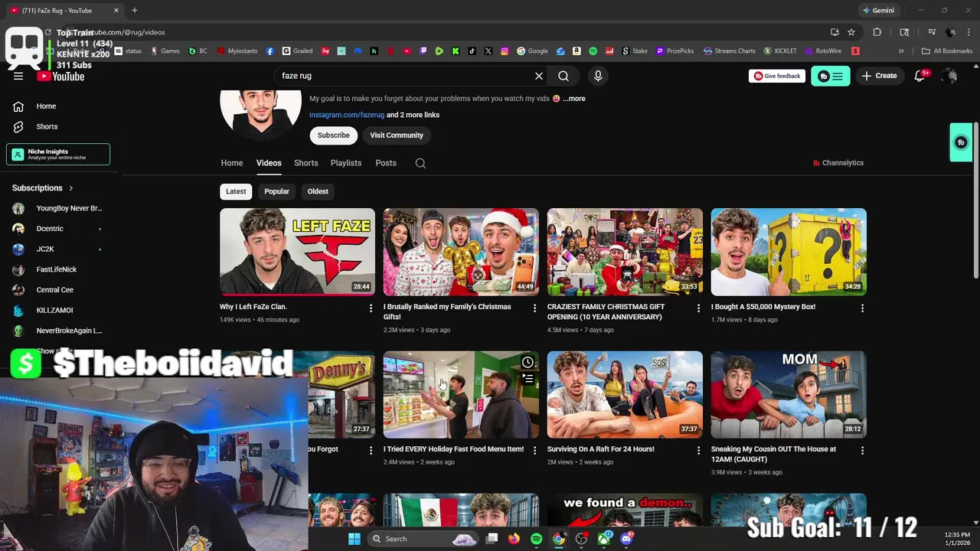Expand hidden bookmarks with the chevron

click(901, 51)
